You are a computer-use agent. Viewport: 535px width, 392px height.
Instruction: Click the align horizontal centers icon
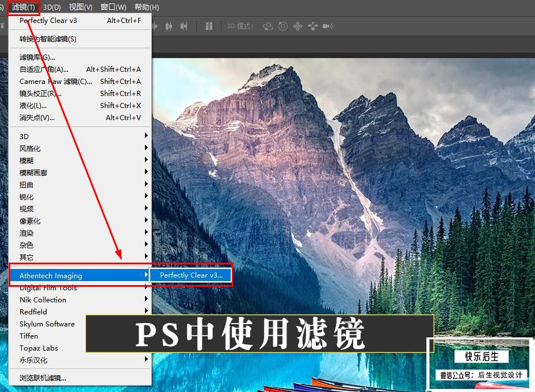point(169,26)
